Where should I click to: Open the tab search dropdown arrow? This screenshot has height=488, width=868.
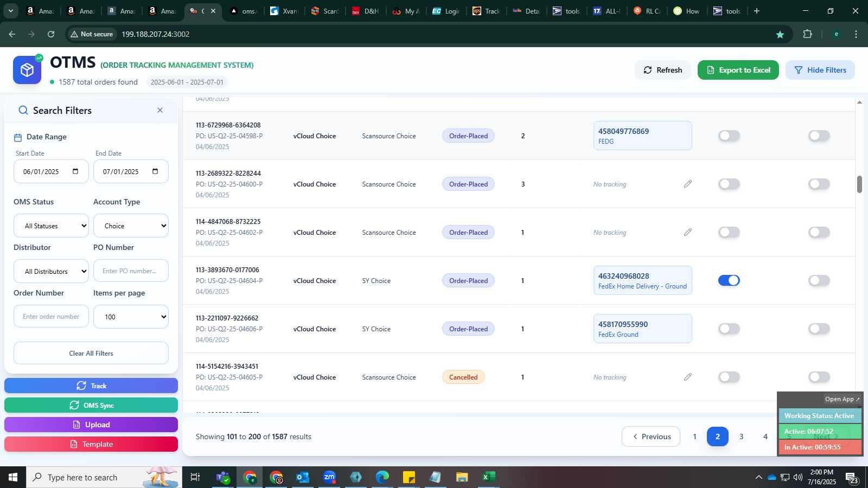coord(10,11)
